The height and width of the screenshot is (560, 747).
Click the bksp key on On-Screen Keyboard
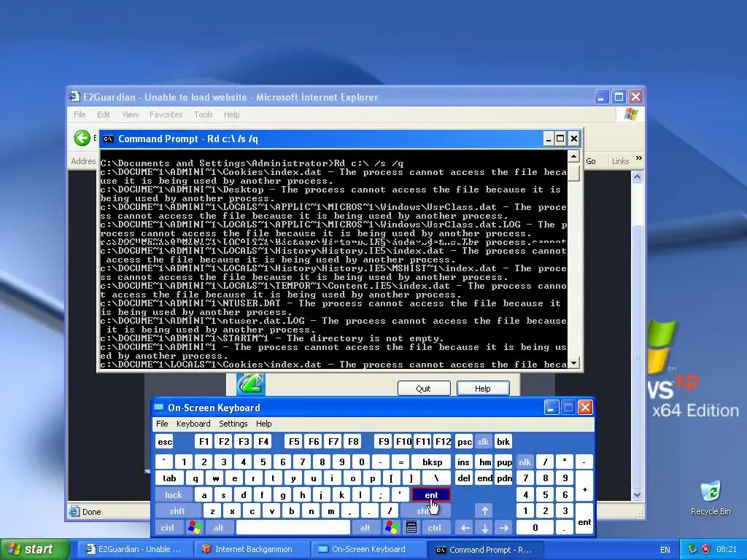(x=432, y=462)
